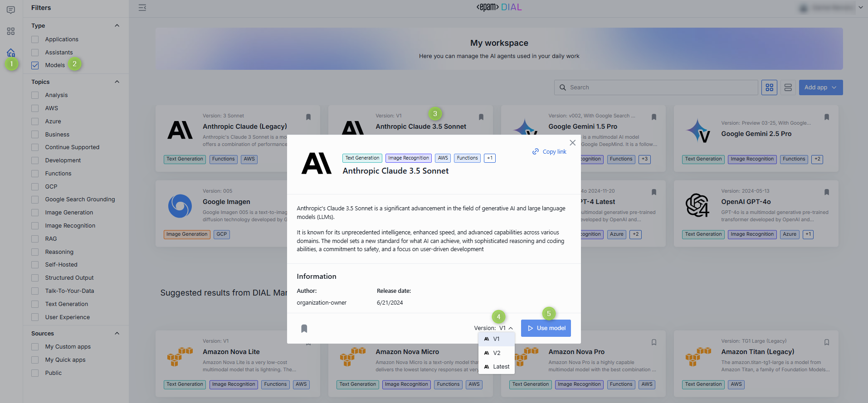Open the chat icon in left sidebar
The image size is (868, 403).
11,10
